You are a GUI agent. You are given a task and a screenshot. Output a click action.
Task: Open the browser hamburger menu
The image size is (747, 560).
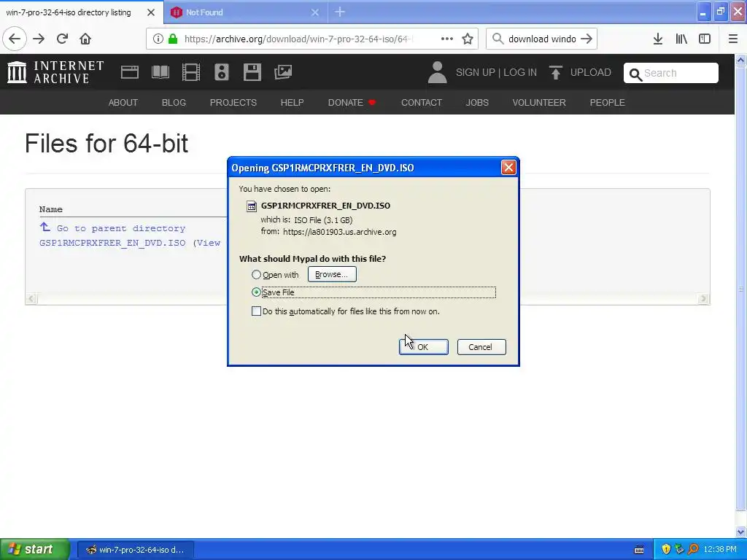[x=733, y=39]
